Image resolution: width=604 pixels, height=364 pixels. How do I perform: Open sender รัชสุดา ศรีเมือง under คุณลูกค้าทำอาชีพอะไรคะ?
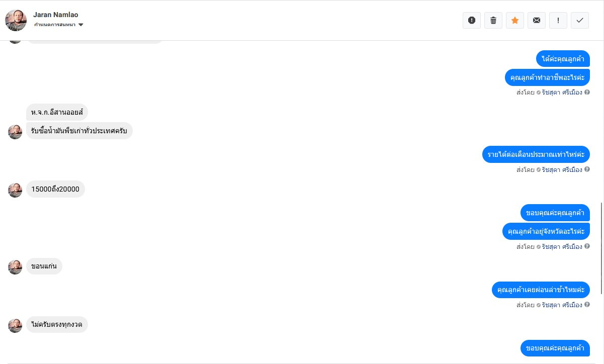tap(562, 93)
